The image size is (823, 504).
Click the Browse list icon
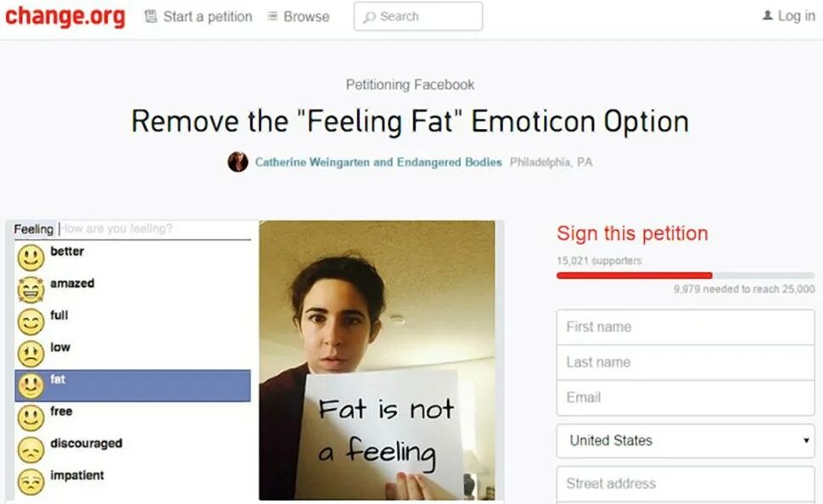[x=272, y=16]
